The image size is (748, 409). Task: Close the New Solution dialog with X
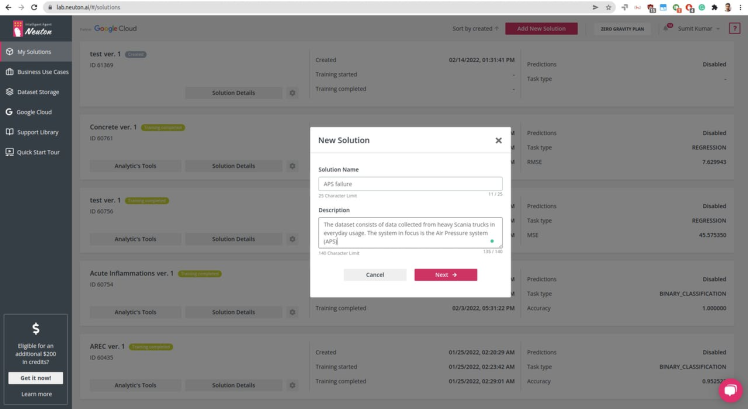(x=499, y=140)
